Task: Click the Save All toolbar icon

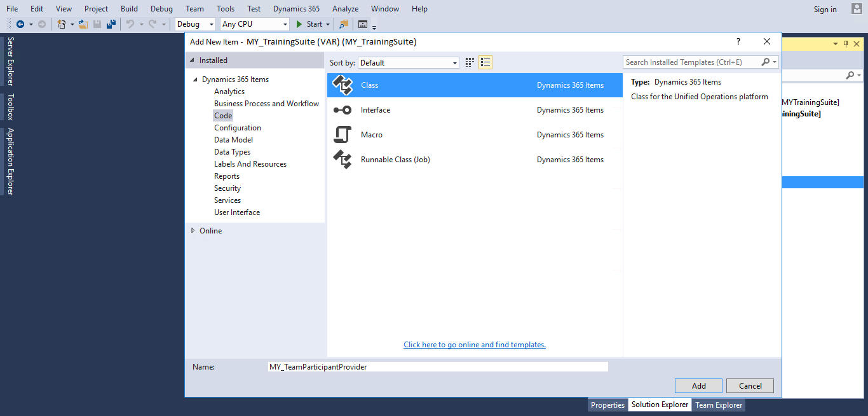Action: coord(110,23)
